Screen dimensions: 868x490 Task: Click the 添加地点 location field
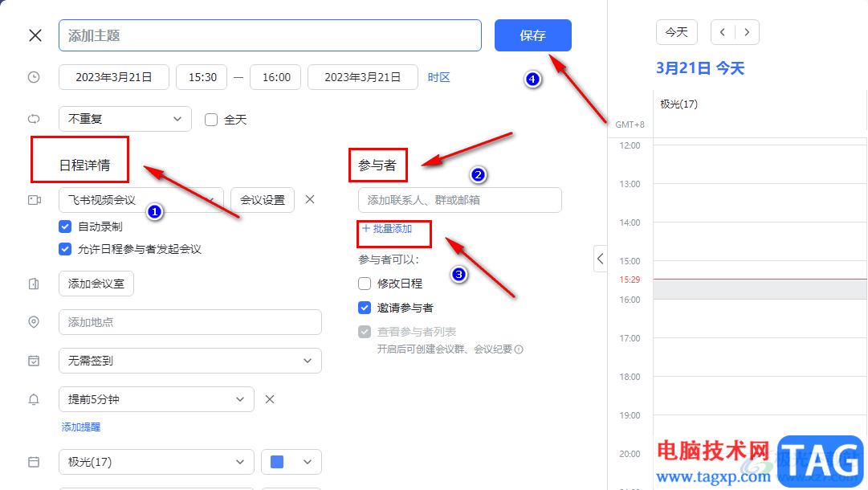(x=189, y=322)
